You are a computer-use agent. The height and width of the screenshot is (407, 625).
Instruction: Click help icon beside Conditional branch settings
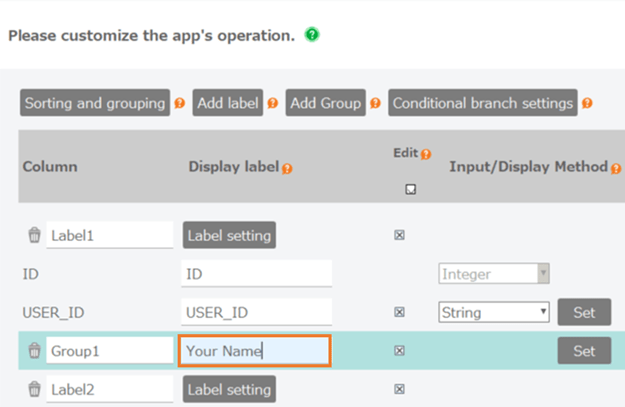[x=587, y=103]
